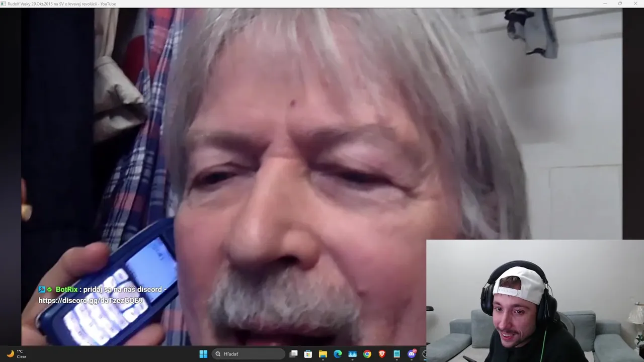Minimize the YouTube window

[x=605, y=4]
